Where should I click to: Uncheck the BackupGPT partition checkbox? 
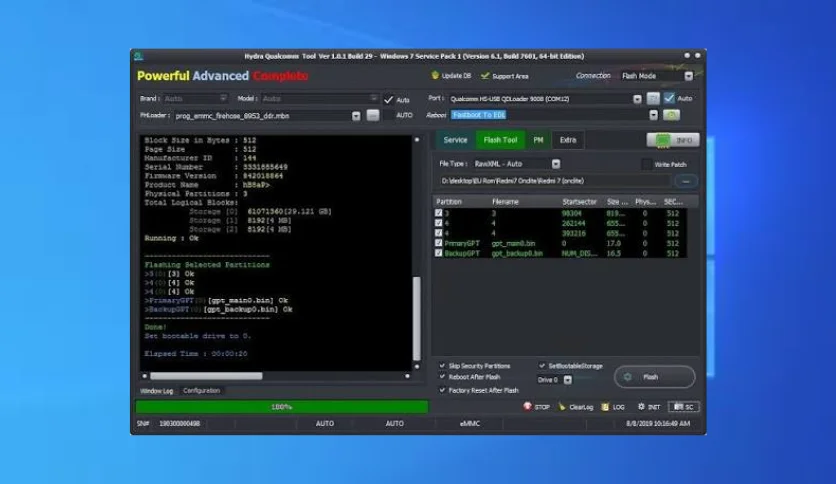pyautogui.click(x=438, y=253)
